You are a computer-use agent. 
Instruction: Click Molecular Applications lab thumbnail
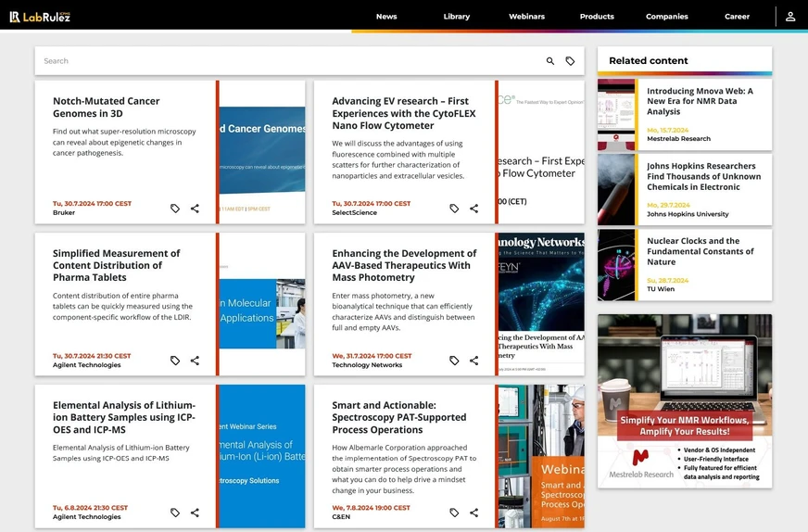click(x=262, y=304)
